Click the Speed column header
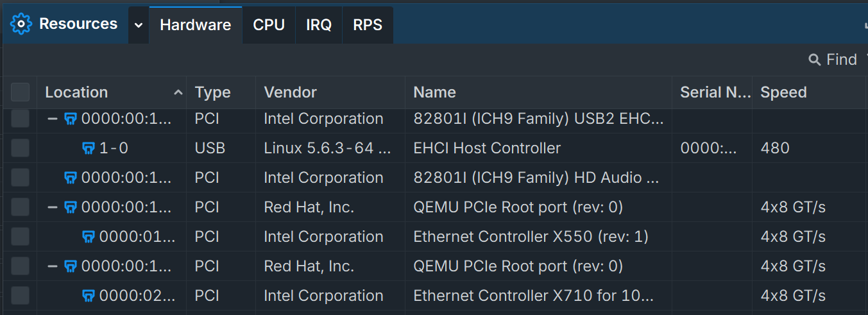The width and height of the screenshot is (868, 315). (x=783, y=92)
